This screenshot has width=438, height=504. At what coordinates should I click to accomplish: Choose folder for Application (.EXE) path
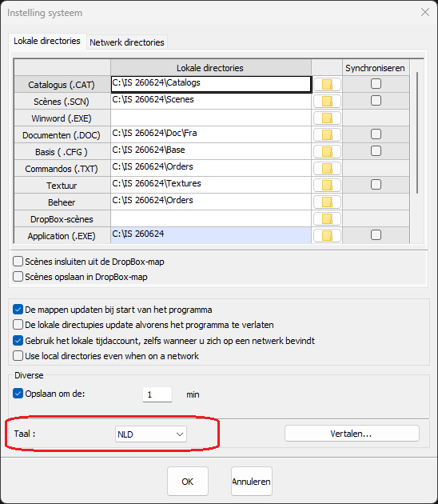click(x=327, y=236)
